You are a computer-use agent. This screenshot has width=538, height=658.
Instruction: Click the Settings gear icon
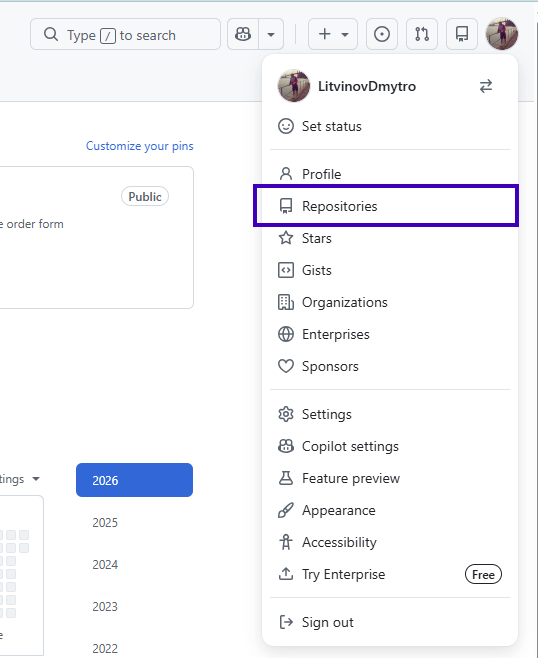pyautogui.click(x=286, y=415)
